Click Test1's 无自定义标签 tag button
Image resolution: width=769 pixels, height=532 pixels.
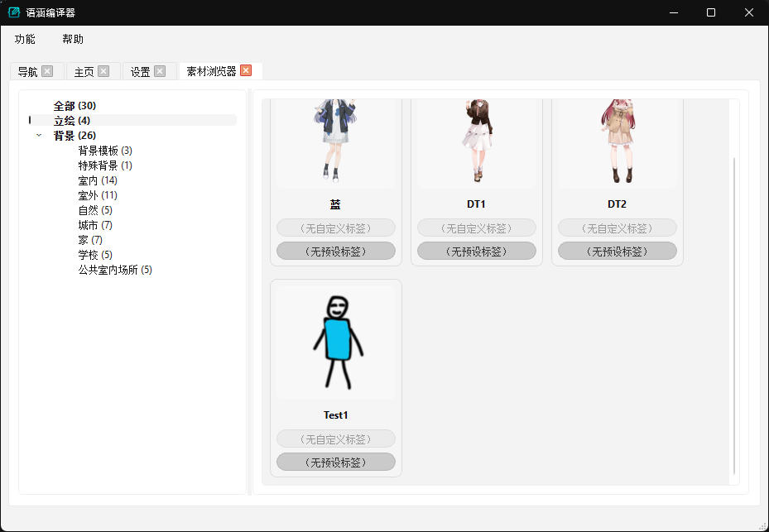pos(336,439)
